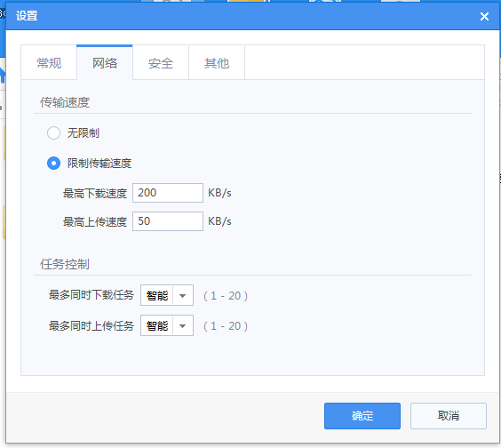Open the 智能 combo box for download tasks
The image size is (501, 448).
tap(167, 295)
